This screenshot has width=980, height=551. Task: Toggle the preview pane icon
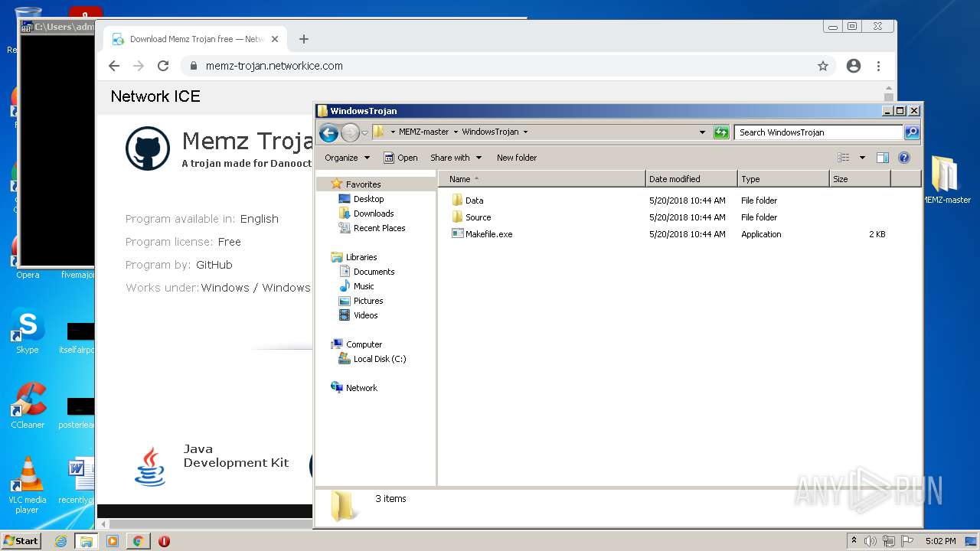[882, 158]
